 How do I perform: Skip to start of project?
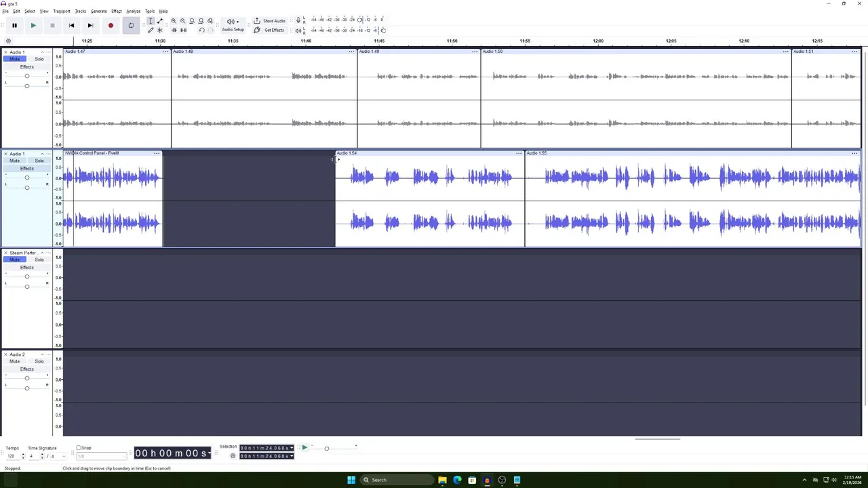(x=71, y=25)
